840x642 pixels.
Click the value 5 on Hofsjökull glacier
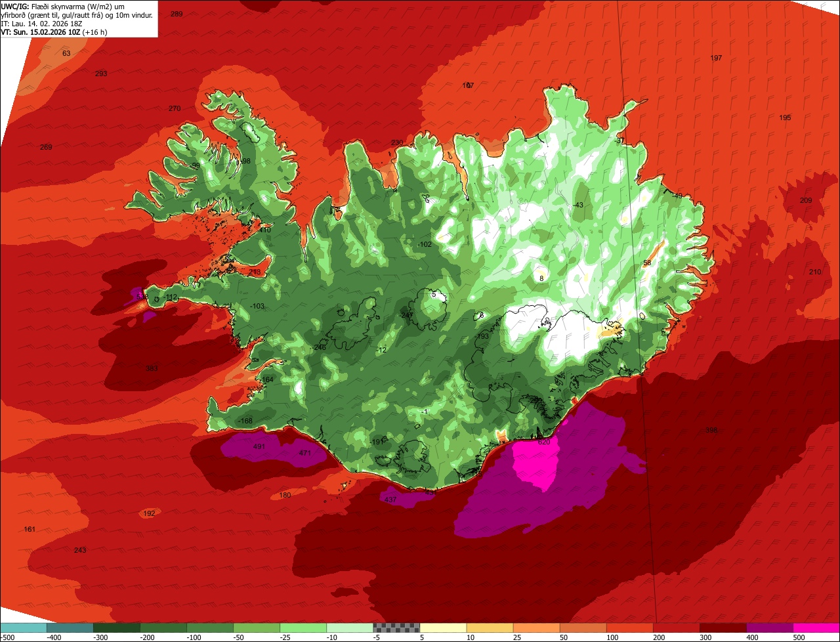pos(434,295)
